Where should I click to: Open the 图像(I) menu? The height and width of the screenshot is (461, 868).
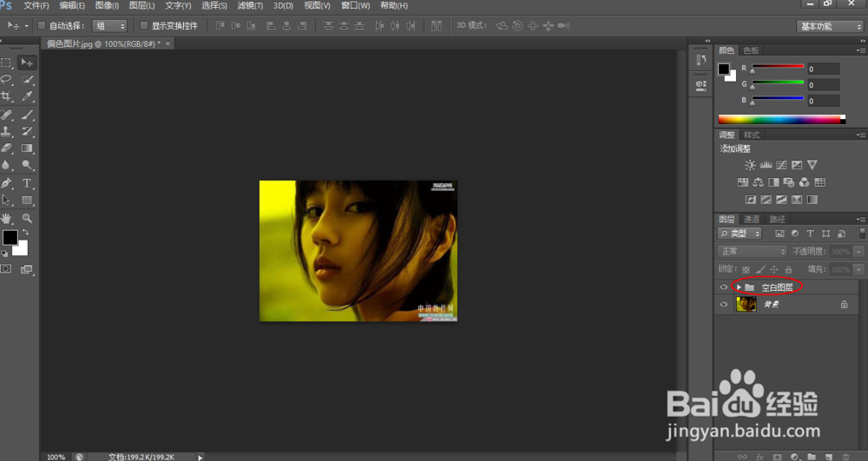click(x=107, y=5)
